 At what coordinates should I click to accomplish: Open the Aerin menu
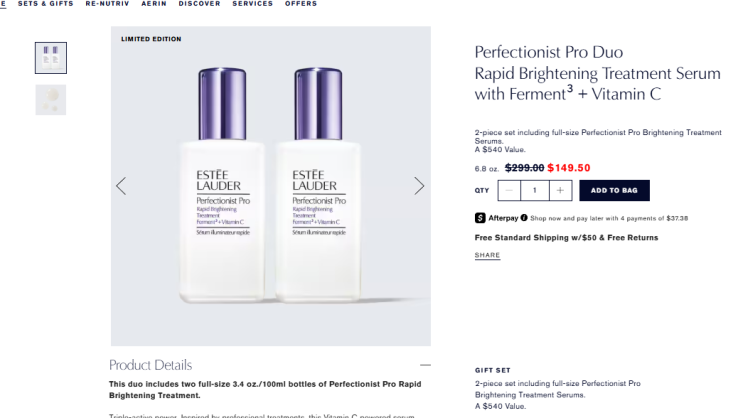tap(154, 4)
